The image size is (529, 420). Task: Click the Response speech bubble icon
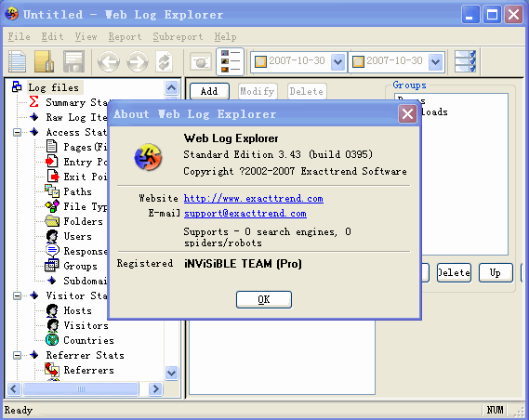[52, 251]
